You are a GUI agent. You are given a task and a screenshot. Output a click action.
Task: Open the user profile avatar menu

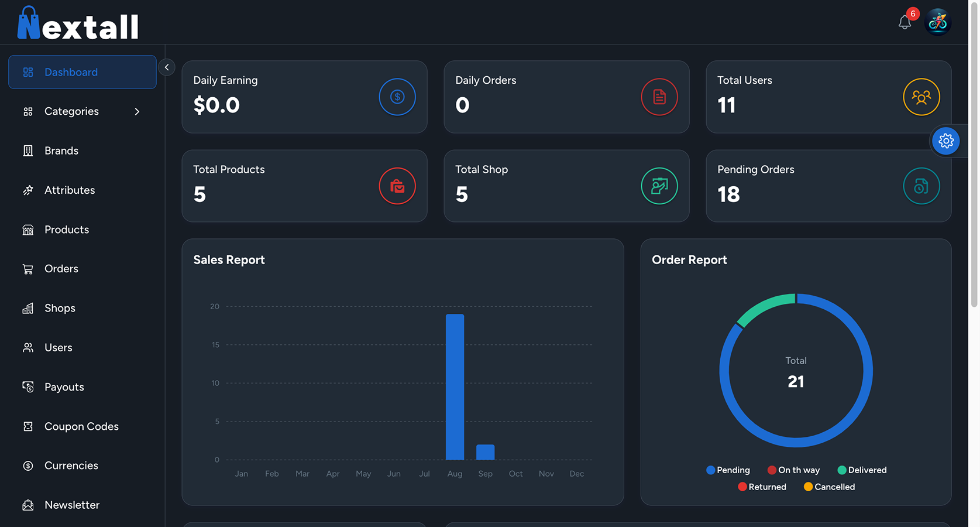pyautogui.click(x=938, y=22)
